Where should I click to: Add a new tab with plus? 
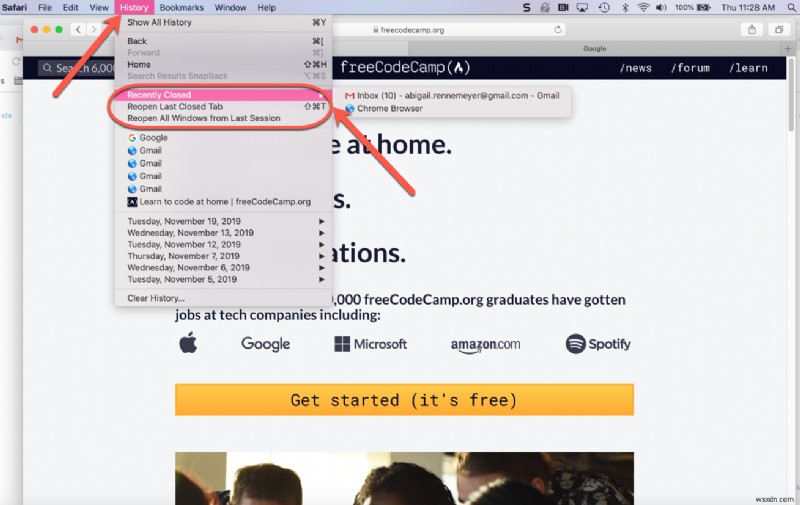(788, 48)
